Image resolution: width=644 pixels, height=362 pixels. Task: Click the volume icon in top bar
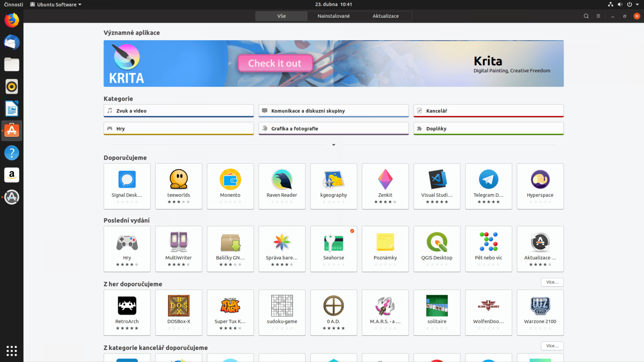pyautogui.click(x=620, y=4)
